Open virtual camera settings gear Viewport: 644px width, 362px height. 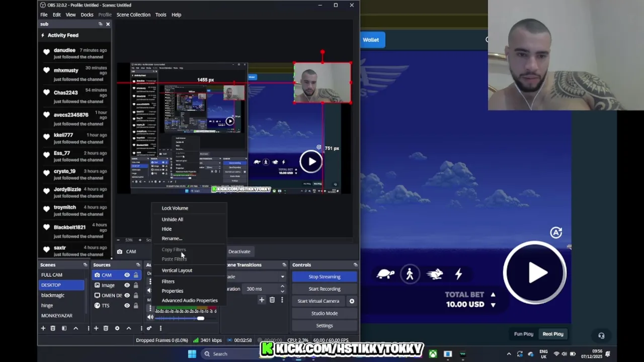point(352,301)
